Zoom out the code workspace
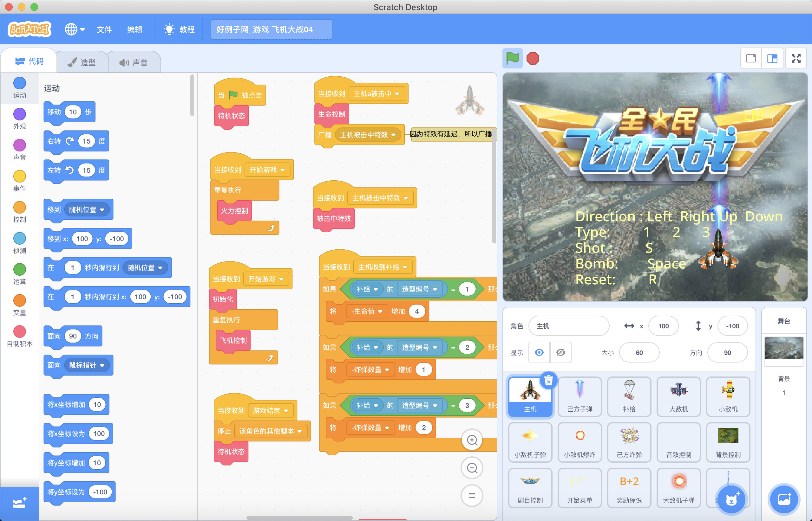The height and width of the screenshot is (521, 812). (472, 468)
